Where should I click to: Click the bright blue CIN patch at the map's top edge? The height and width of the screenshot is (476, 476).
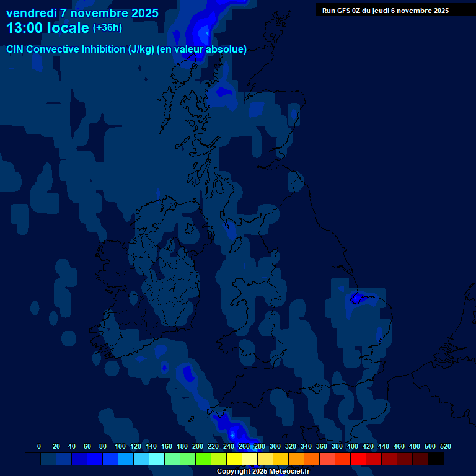point(203,30)
